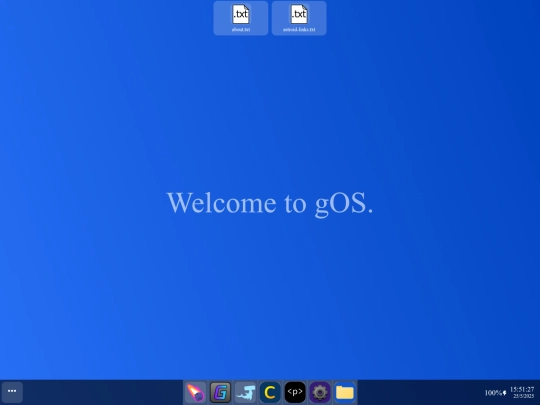Open the three-dots launcher menu button
The height and width of the screenshot is (405, 540).
click(x=12, y=392)
